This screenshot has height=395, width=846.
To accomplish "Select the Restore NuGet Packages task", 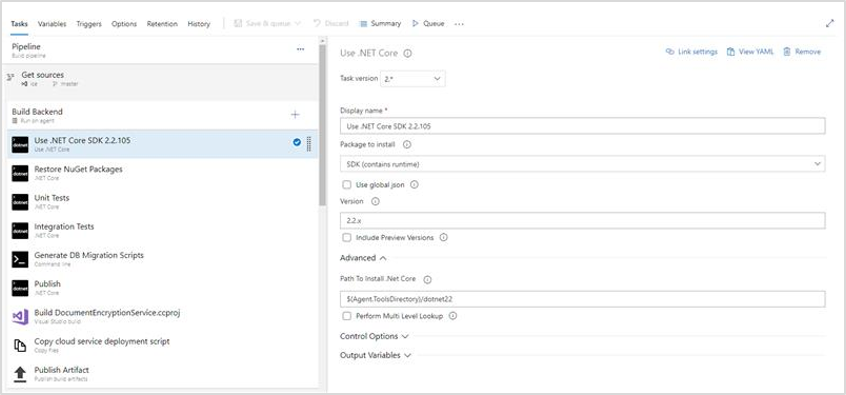I will 163,173.
